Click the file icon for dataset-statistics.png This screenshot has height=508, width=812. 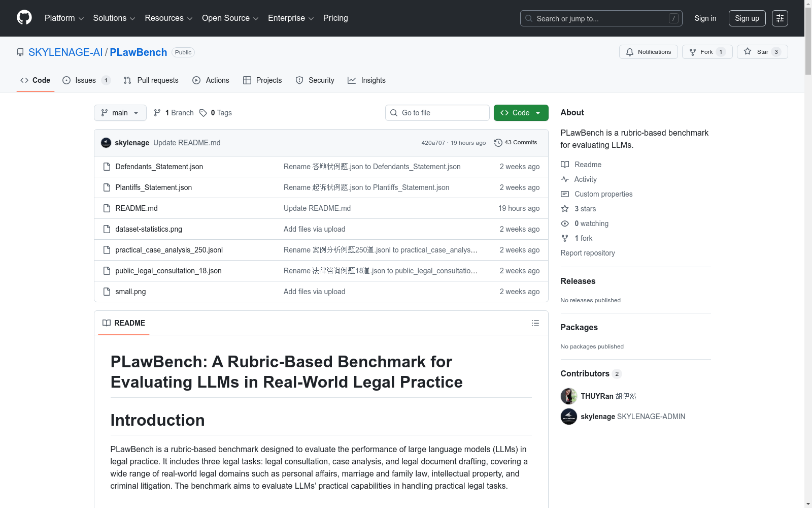click(x=107, y=229)
